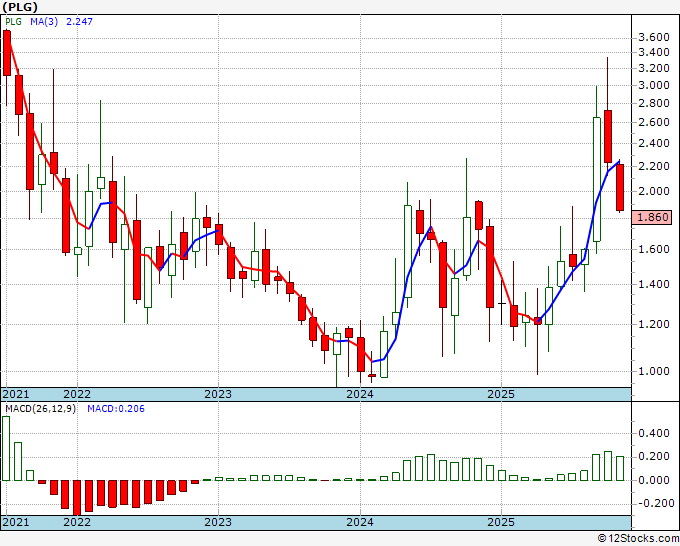Click 2024 on the price chart time axis
Screen dimensions: 680x546
[360, 394]
